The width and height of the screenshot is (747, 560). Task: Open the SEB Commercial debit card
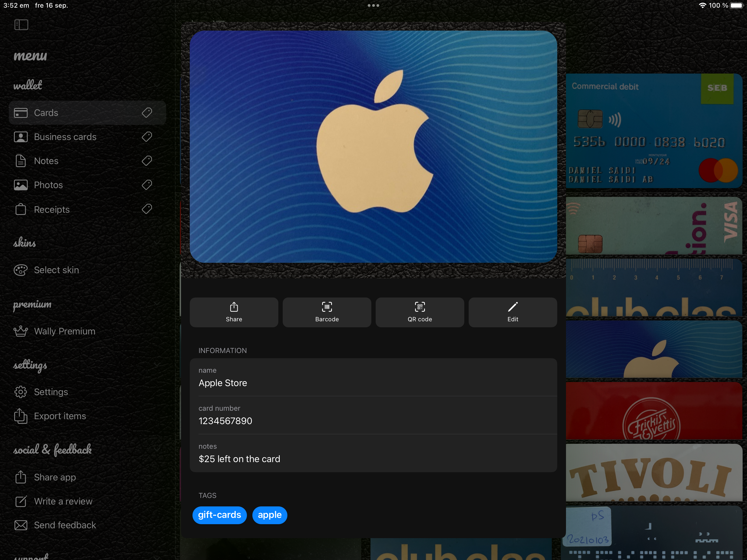click(654, 131)
